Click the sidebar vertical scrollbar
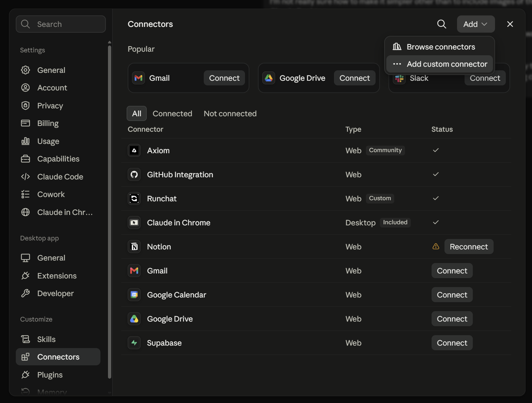This screenshot has height=403, width=532. click(109, 212)
